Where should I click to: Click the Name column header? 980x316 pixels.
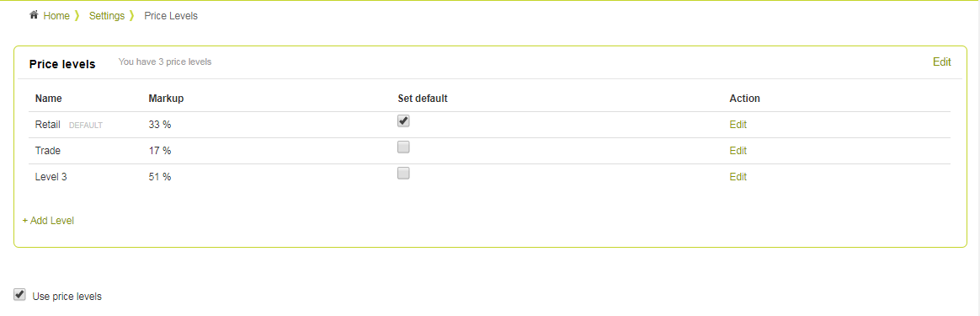pyautogui.click(x=49, y=99)
